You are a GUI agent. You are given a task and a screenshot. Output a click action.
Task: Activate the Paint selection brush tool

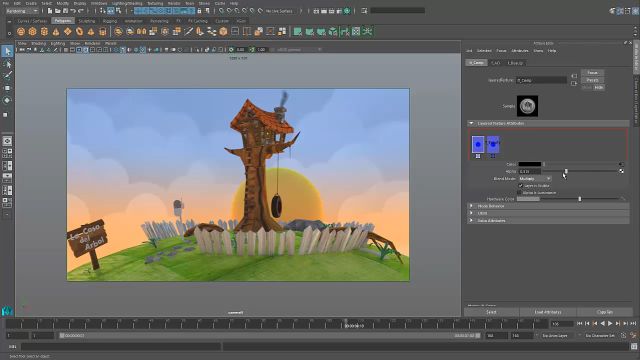coord(7,76)
